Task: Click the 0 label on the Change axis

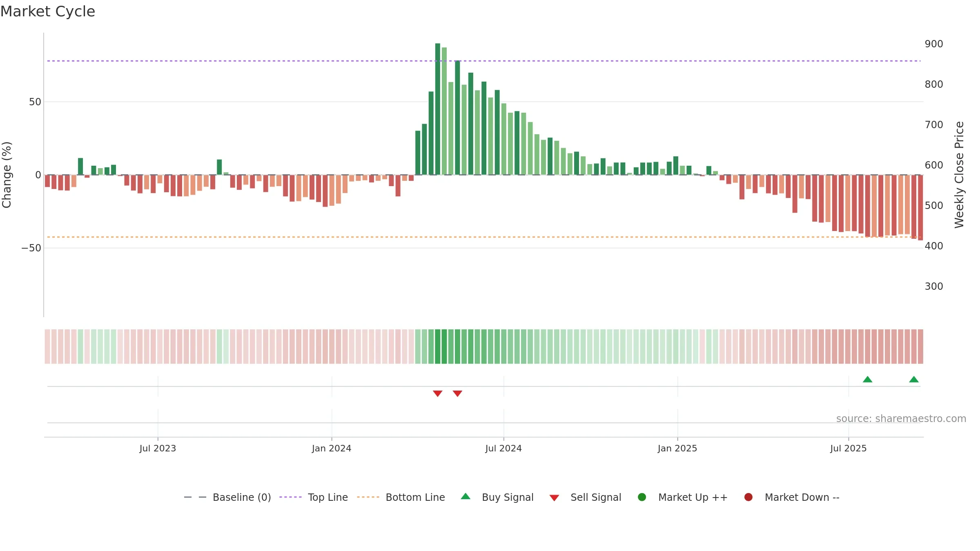Action: [38, 175]
